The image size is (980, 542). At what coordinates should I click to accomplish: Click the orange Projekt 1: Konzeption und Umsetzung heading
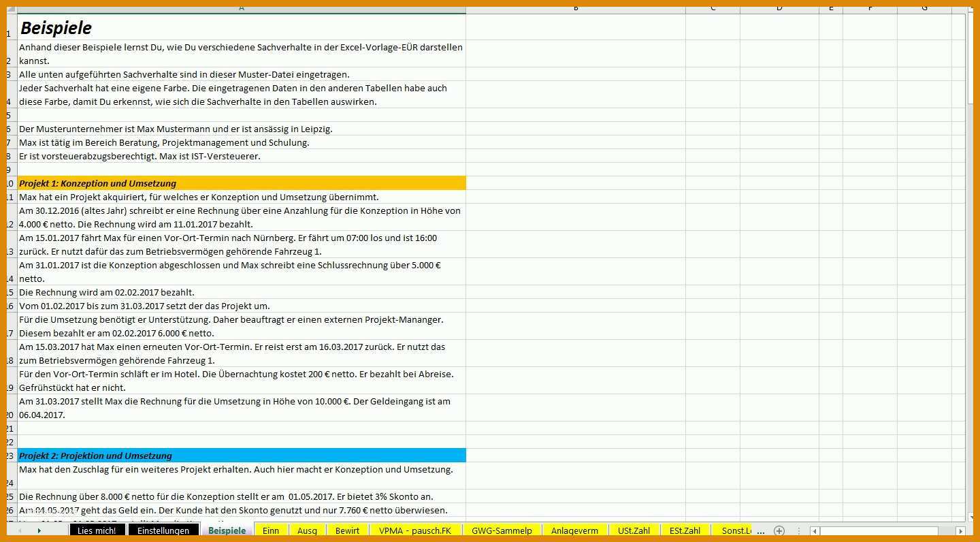pyautogui.click(x=242, y=183)
